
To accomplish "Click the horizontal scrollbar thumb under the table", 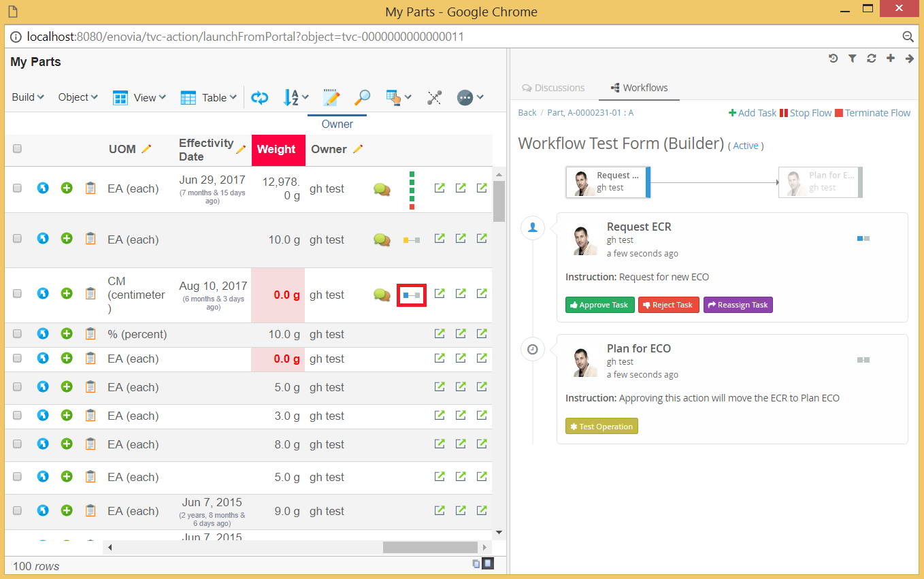I will click(x=429, y=547).
